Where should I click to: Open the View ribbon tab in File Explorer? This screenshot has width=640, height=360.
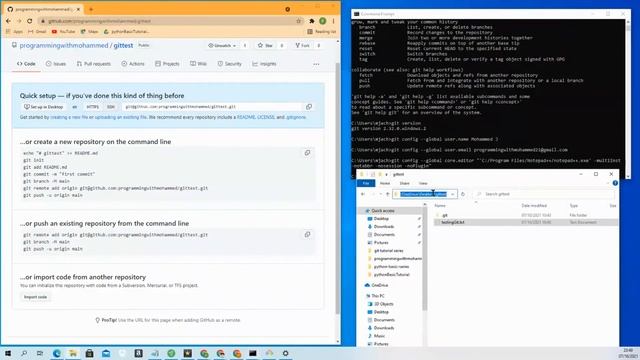(x=423, y=183)
